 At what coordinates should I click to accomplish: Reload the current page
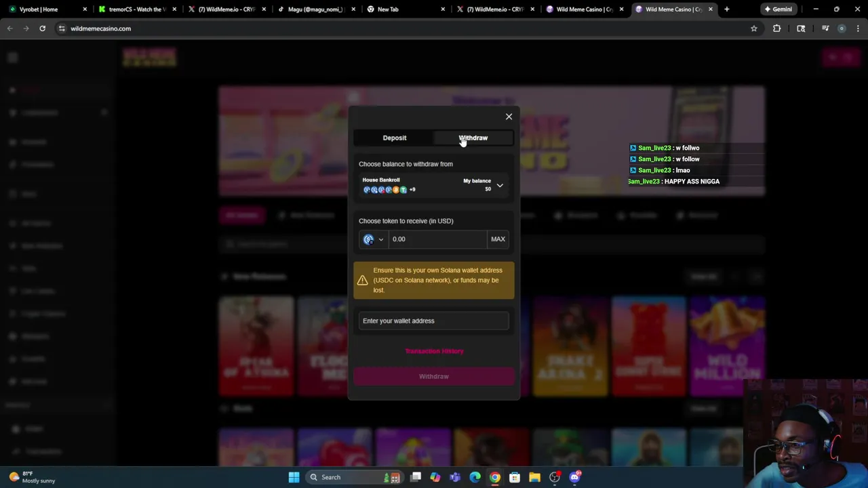pos(42,28)
